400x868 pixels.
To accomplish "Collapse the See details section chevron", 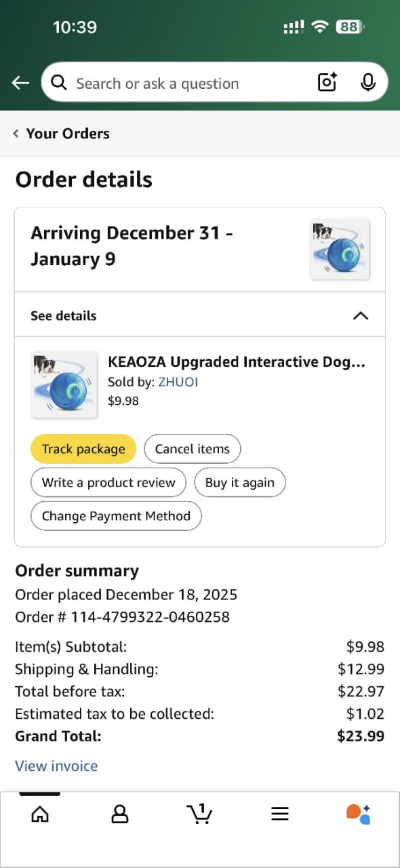I will pyautogui.click(x=361, y=315).
